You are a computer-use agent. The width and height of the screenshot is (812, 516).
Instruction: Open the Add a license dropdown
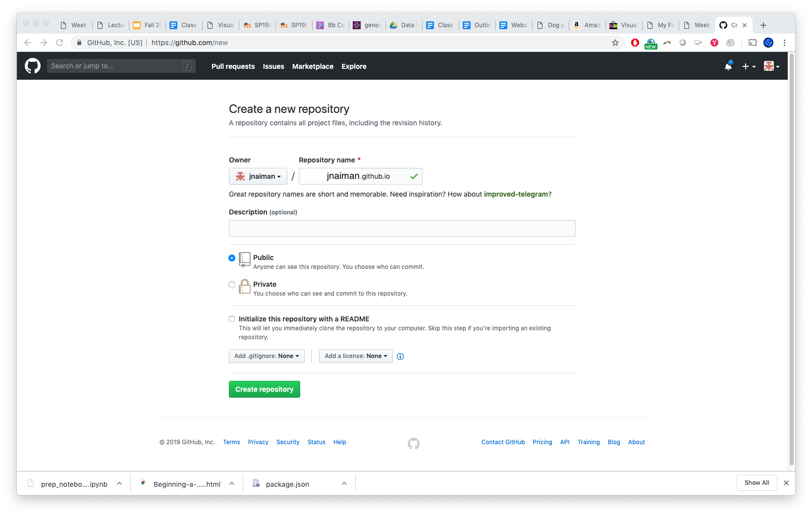click(356, 356)
